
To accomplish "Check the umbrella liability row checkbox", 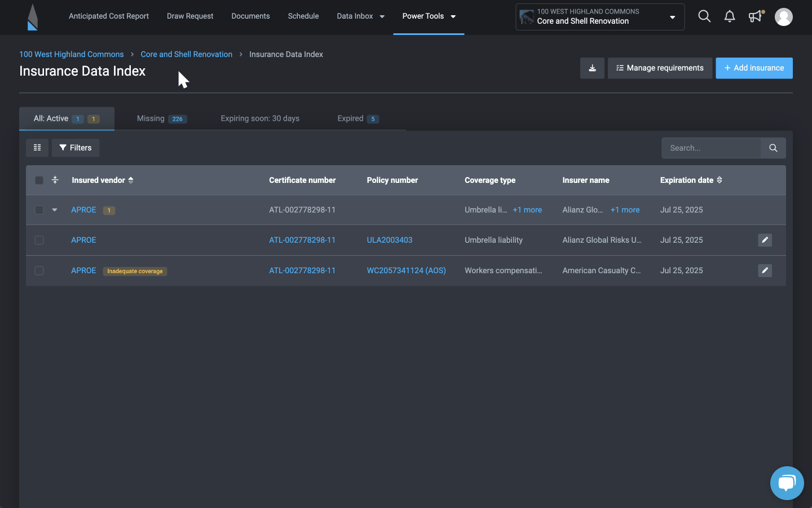I will tap(39, 240).
